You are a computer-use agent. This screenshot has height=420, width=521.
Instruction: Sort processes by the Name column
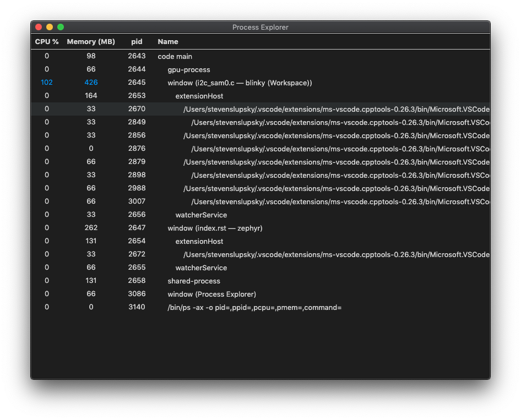pyautogui.click(x=168, y=41)
